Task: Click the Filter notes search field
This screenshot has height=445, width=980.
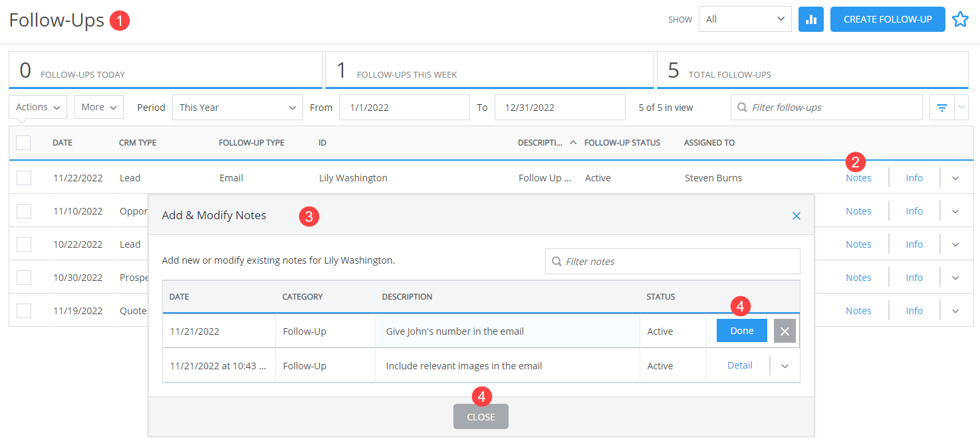Action: 673,262
